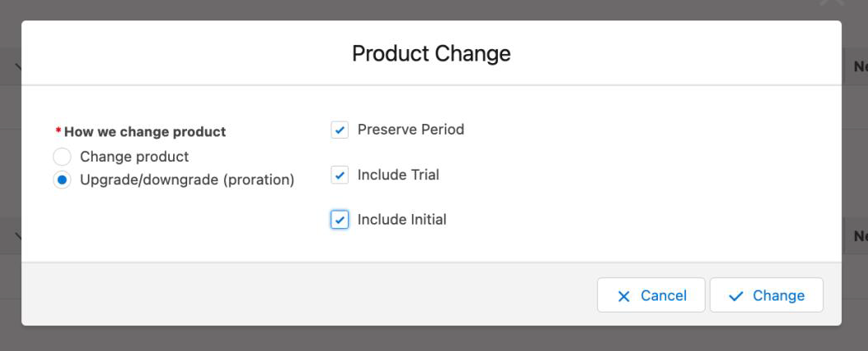Click the checkmark inside the Include Trial box
Screen dimensions: 868x351
340,175
